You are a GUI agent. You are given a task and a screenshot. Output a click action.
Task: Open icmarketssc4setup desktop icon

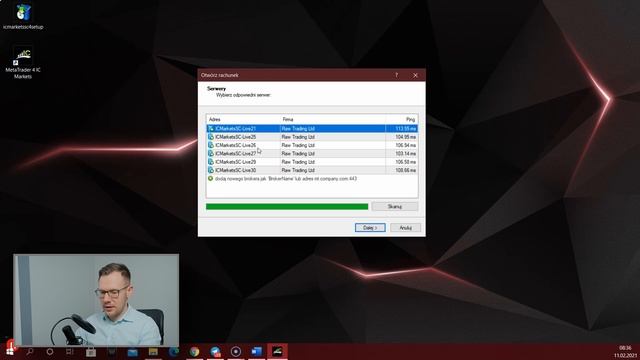[23, 17]
